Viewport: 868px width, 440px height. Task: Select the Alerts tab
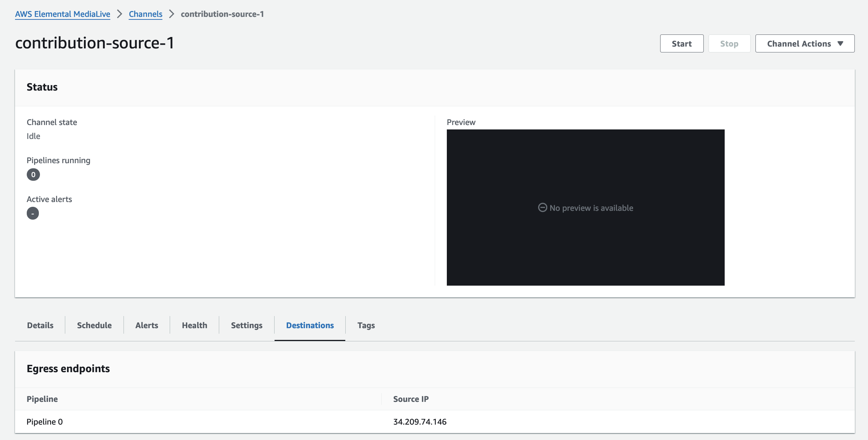[x=147, y=325]
